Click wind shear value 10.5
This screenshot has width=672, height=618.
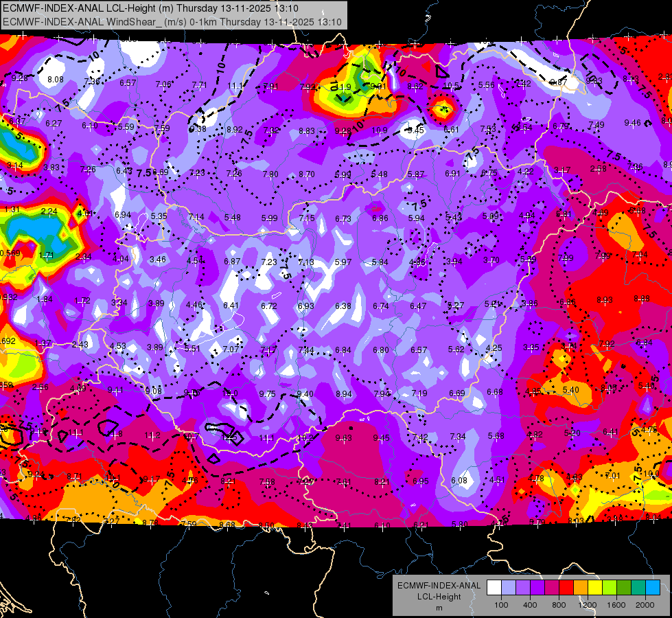450,87
